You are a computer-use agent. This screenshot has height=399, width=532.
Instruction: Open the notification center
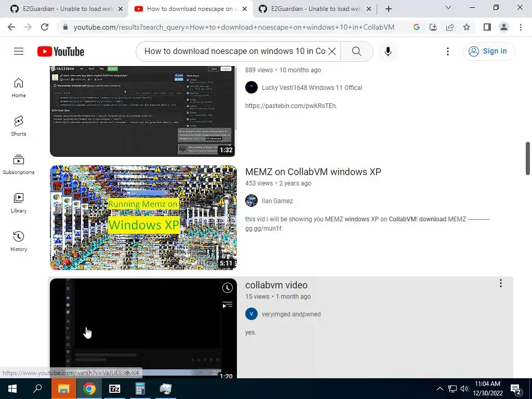[516, 389]
